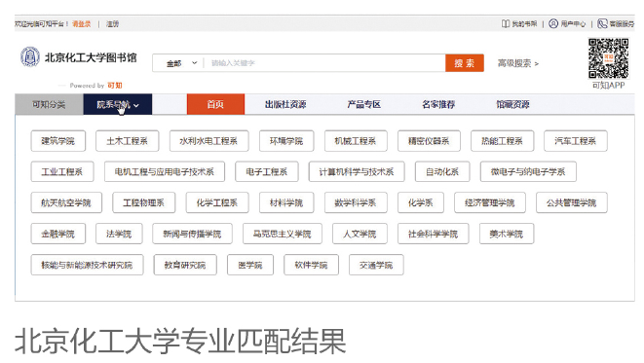
Task: Open the 产品专区 tab
Action: [x=363, y=104]
